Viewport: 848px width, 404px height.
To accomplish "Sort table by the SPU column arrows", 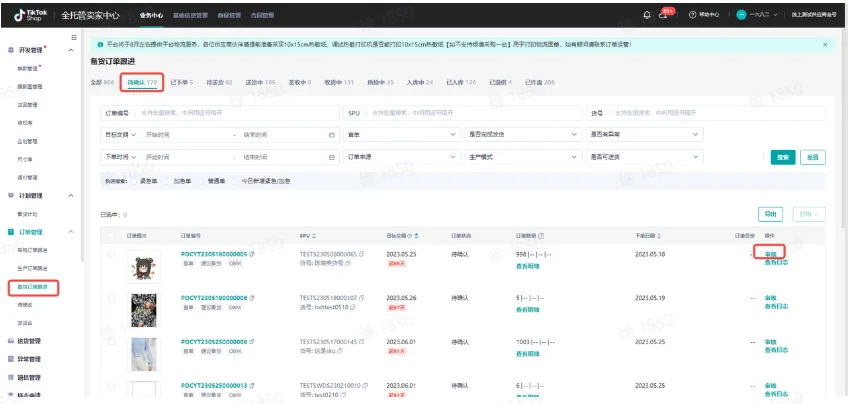I will 314,236.
